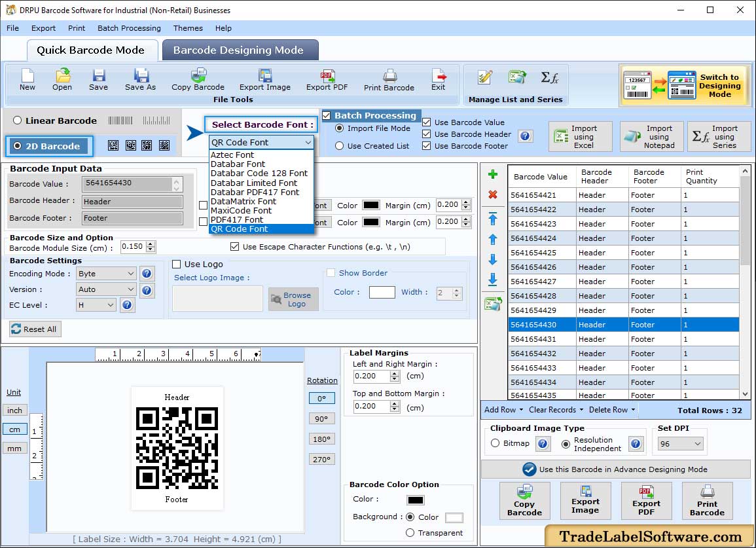Toggle the Use Barcode Footer checkbox

426,146
